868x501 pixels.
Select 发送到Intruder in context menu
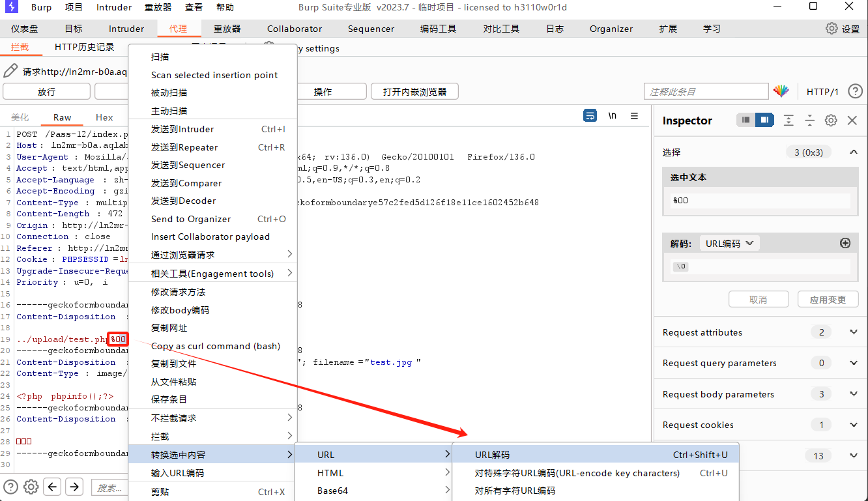pyautogui.click(x=213, y=129)
